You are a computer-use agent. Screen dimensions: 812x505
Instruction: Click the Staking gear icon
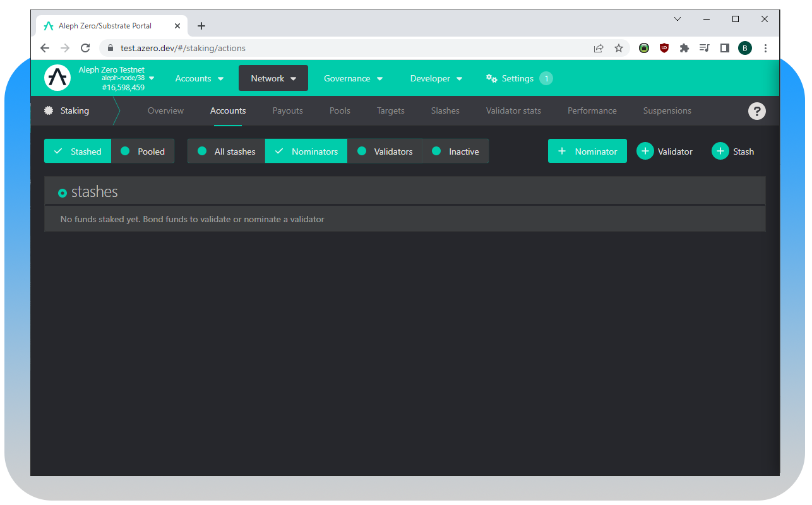49,110
